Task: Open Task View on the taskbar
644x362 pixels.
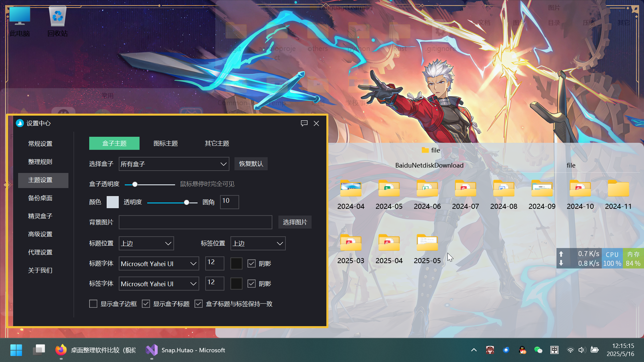Action: pyautogui.click(x=39, y=350)
